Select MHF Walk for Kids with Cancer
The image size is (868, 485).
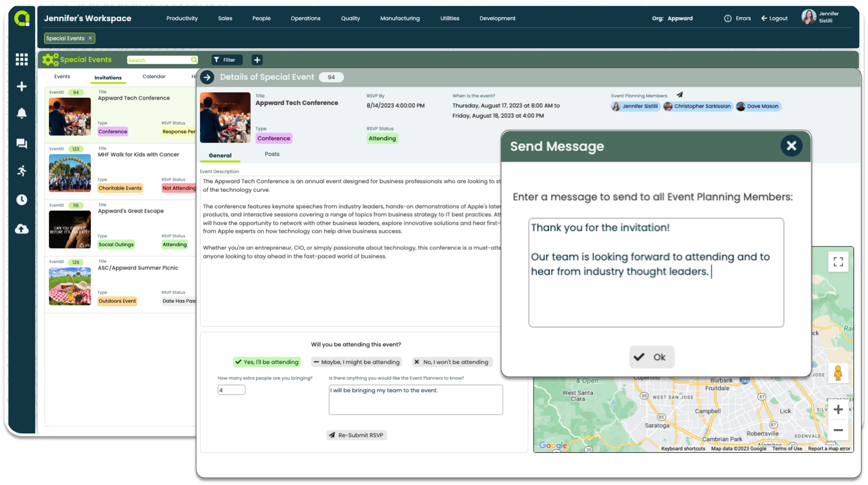pyautogui.click(x=138, y=154)
